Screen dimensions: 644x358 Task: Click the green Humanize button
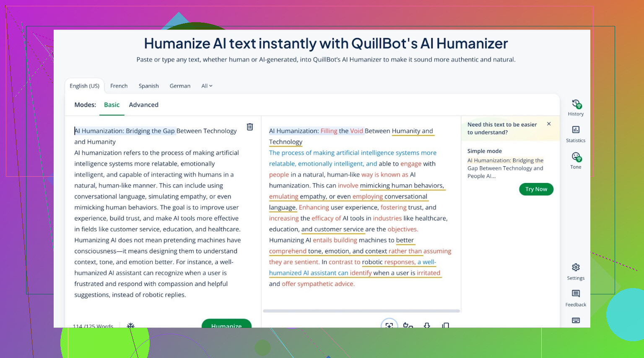226,324
